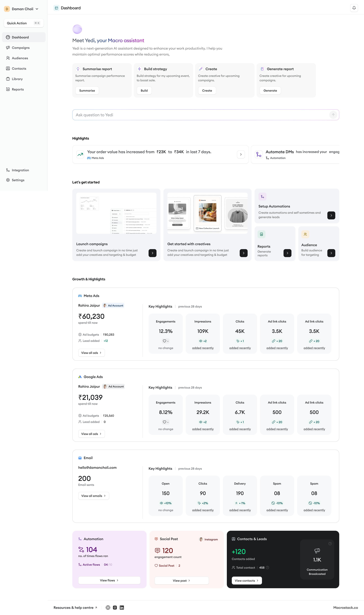Click the Audience orange people icon

(305, 234)
